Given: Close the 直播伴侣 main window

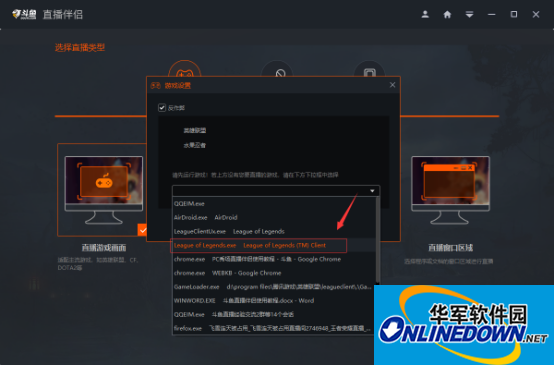Looking at the screenshot, I should [536, 14].
